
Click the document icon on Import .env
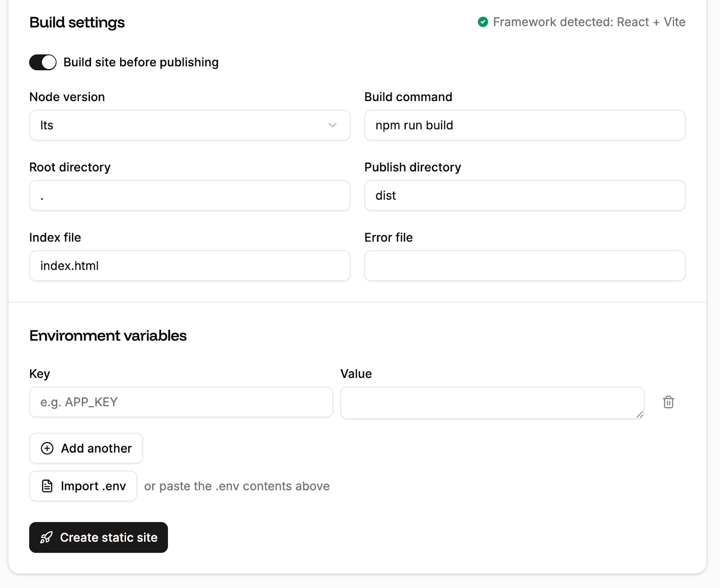click(x=46, y=486)
